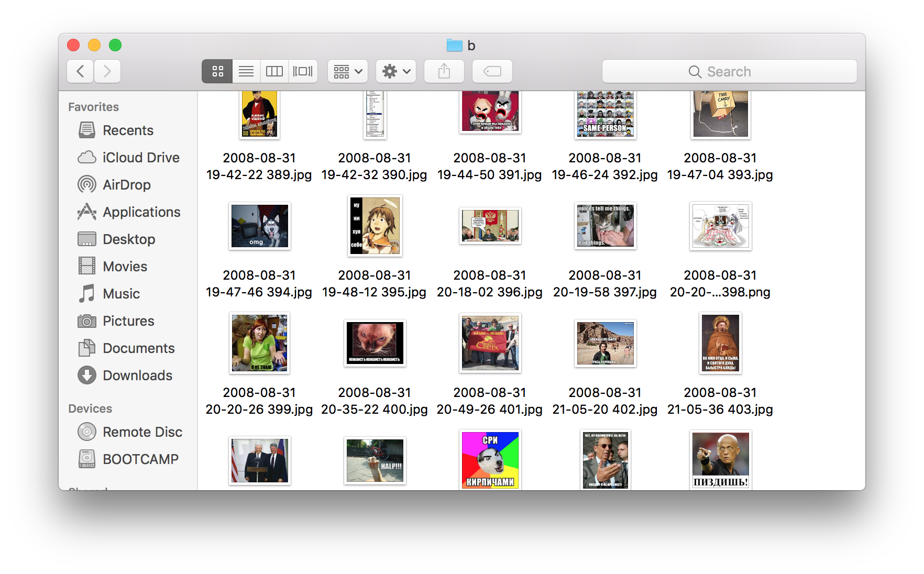Image resolution: width=924 pixels, height=574 pixels.
Task: Select the monk thumbnail 403.jpg
Action: click(x=721, y=343)
